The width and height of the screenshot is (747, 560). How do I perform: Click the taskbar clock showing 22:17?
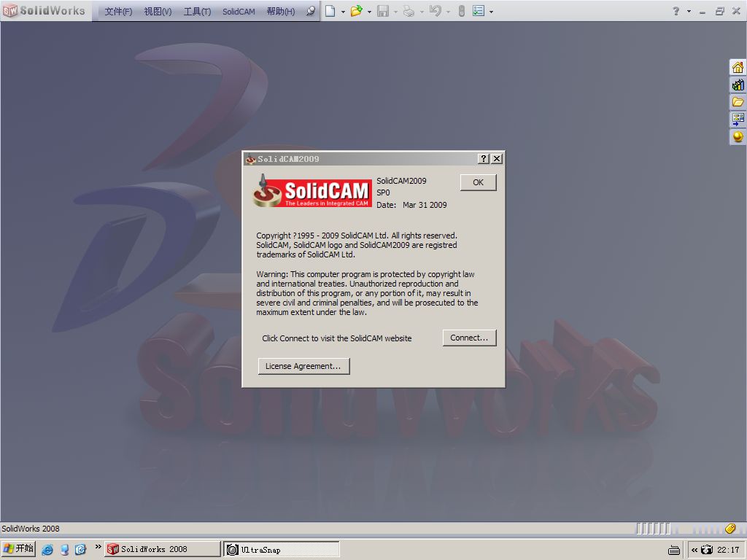click(x=728, y=550)
